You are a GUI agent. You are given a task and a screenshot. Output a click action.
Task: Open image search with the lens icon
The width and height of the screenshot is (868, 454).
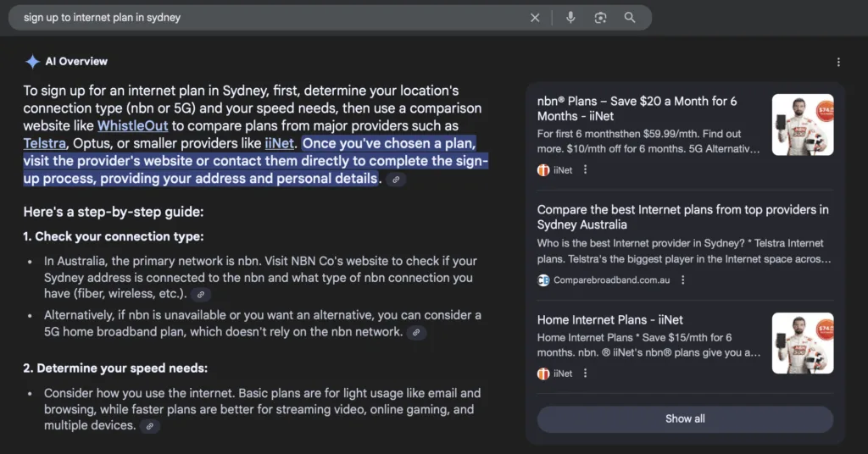point(600,18)
